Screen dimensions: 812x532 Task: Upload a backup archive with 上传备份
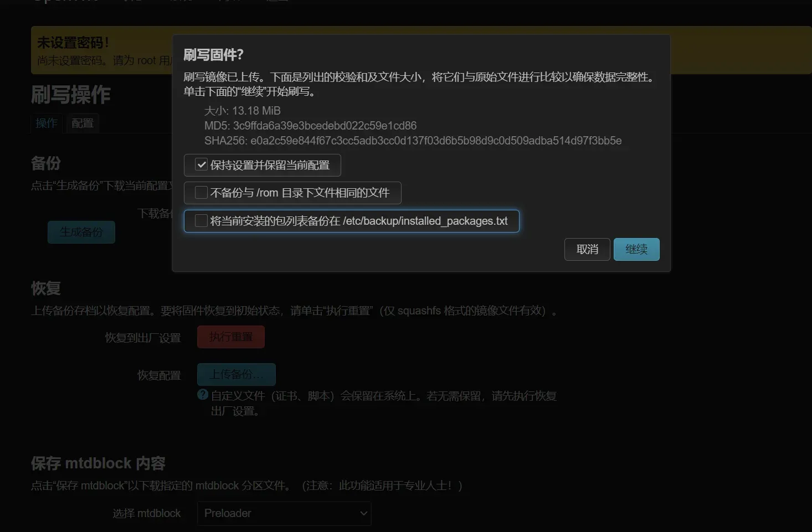click(237, 374)
